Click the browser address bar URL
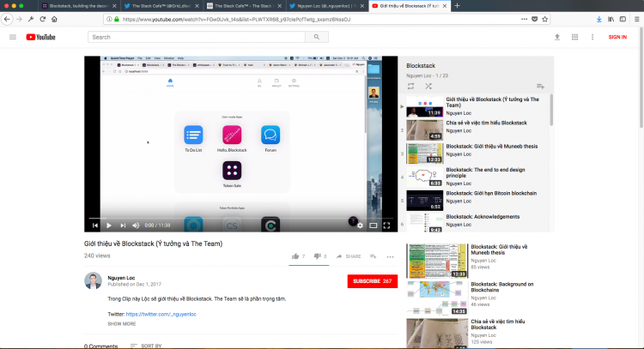Image resolution: width=644 pixels, height=349 pixels. (236, 19)
